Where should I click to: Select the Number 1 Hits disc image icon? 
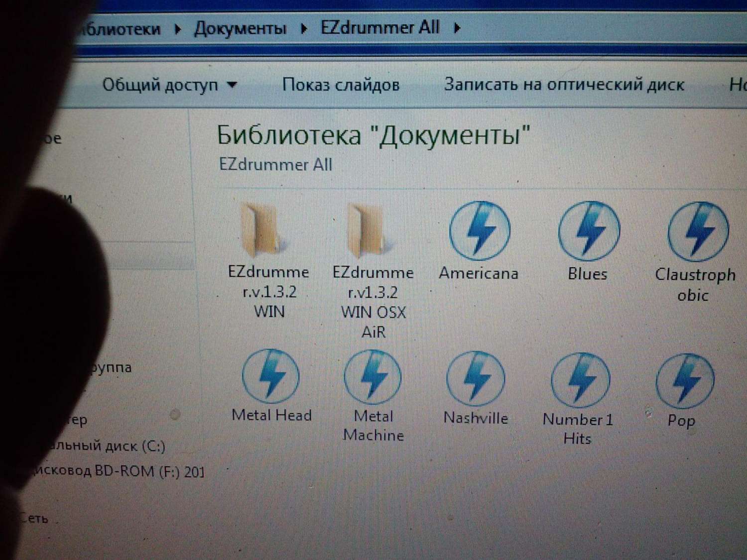coord(581,381)
